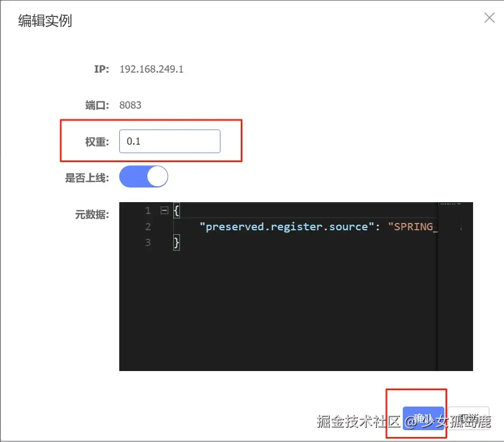Click the opening brace on editor line 1
This screenshot has height=442, width=504.
pos(177,211)
